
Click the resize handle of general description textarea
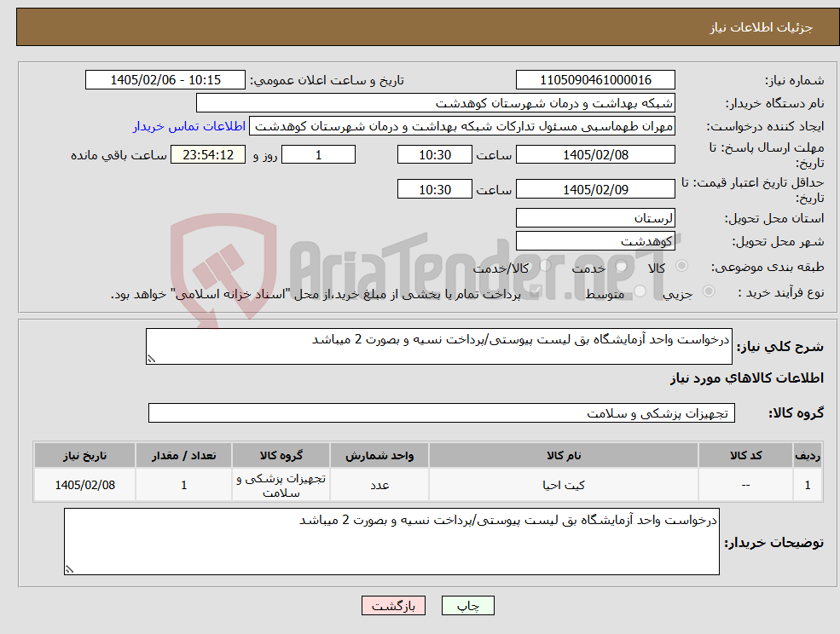click(x=151, y=360)
